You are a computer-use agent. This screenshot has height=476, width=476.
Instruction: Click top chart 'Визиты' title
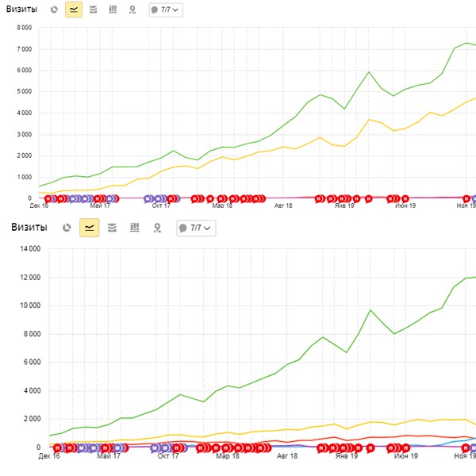pyautogui.click(x=21, y=9)
